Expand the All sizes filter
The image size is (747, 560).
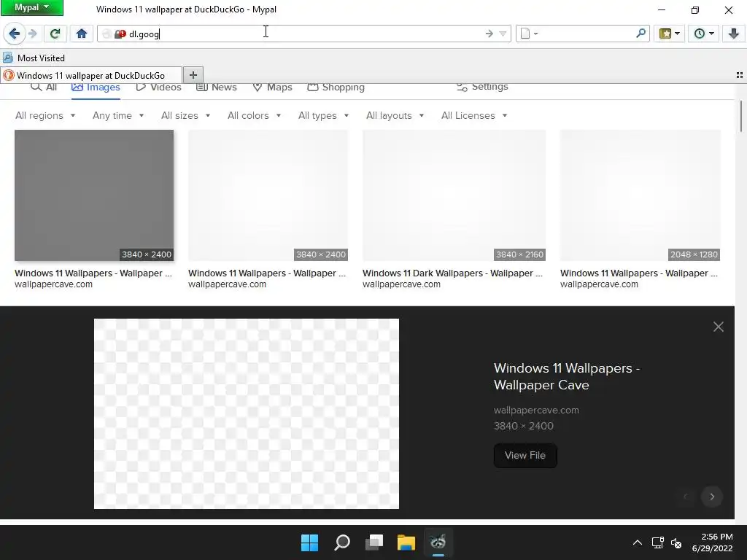186,116
